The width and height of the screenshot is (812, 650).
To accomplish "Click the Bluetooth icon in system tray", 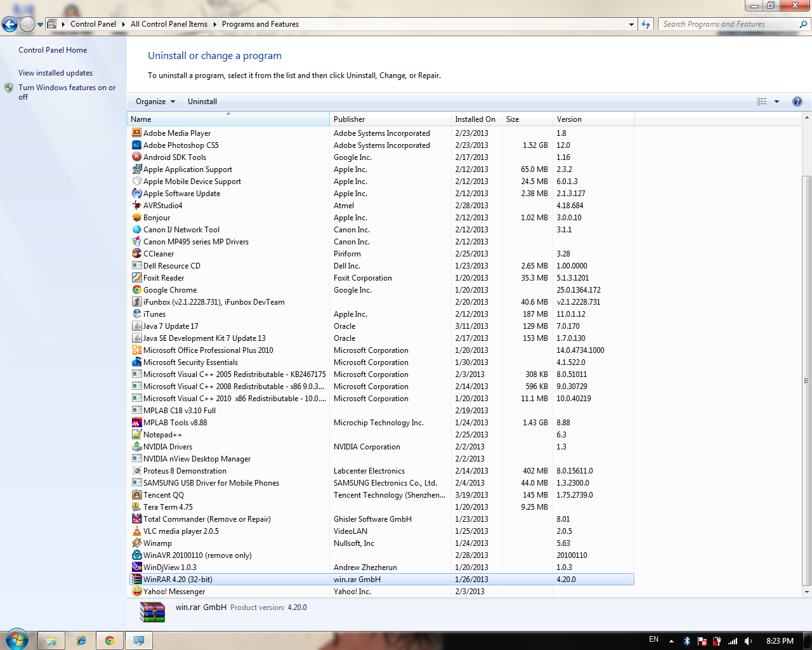I will coord(686,641).
